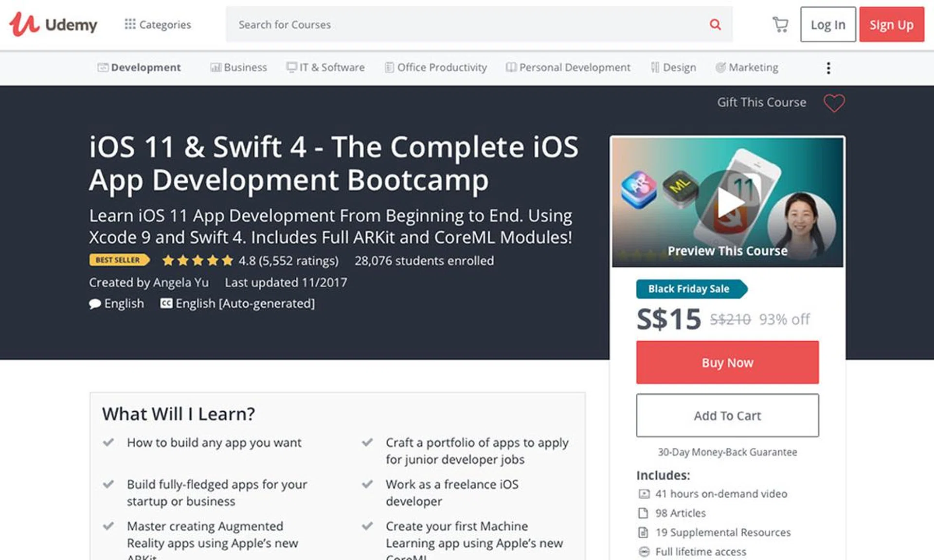The height and width of the screenshot is (560, 934).
Task: Click the Sign Up button
Action: (x=891, y=24)
